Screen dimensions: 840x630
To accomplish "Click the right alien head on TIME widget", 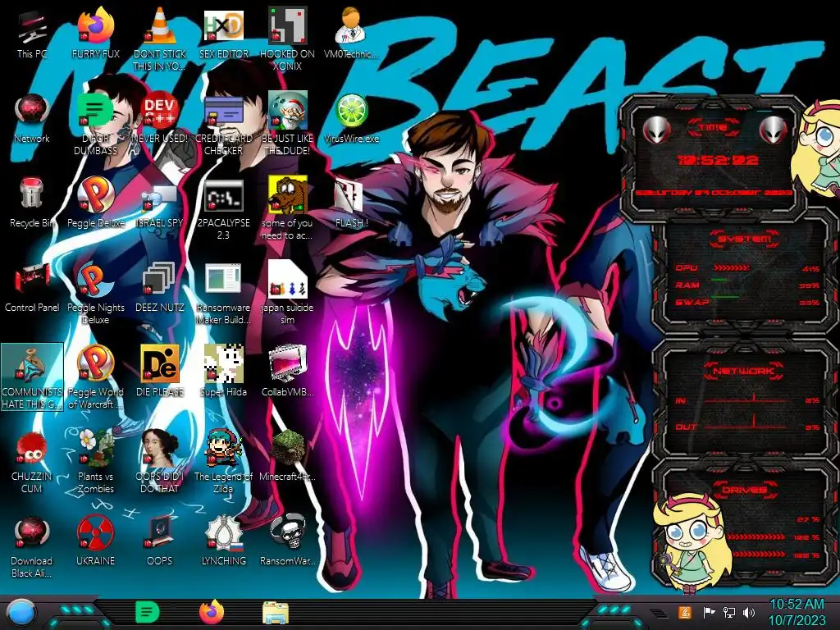I will pos(773,129).
